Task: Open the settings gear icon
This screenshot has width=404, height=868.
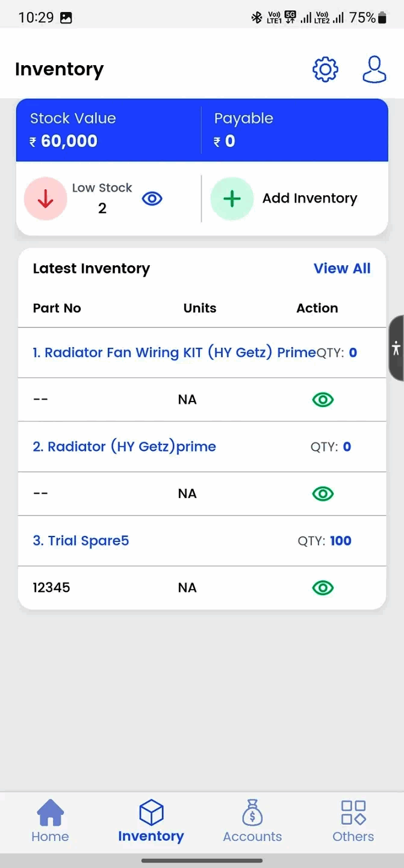Action: [325, 69]
